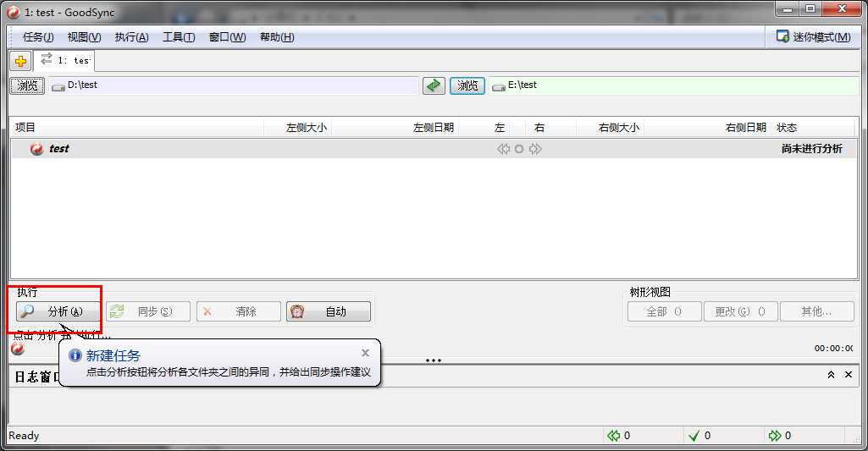Click the D:\test left folder path field

[233, 85]
